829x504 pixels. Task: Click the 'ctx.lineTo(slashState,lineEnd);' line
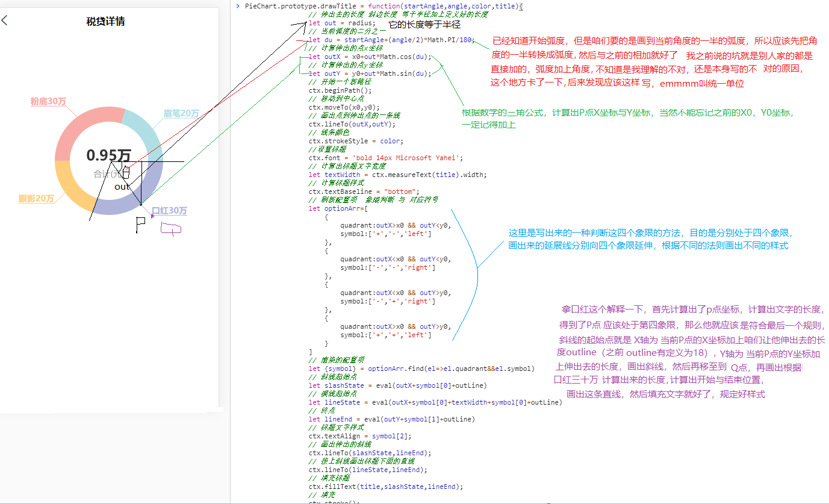(x=370, y=453)
